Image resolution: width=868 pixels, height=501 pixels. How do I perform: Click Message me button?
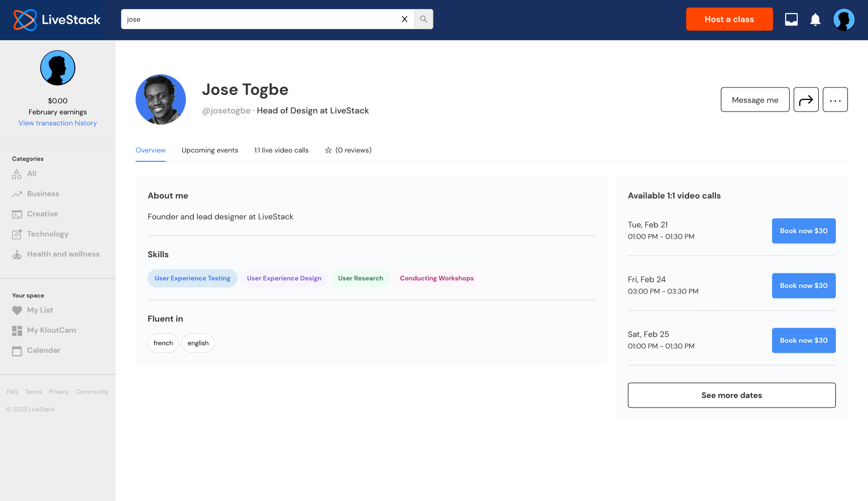755,99
